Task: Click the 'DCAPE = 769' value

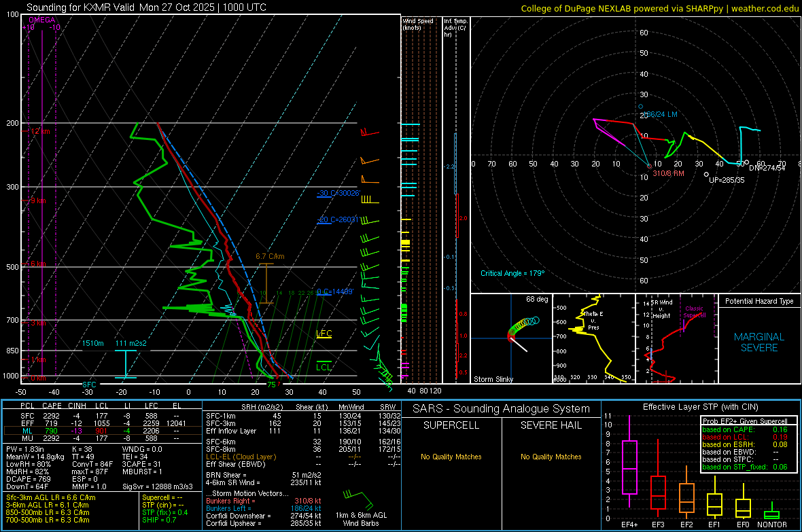Action: pyautogui.click(x=28, y=479)
